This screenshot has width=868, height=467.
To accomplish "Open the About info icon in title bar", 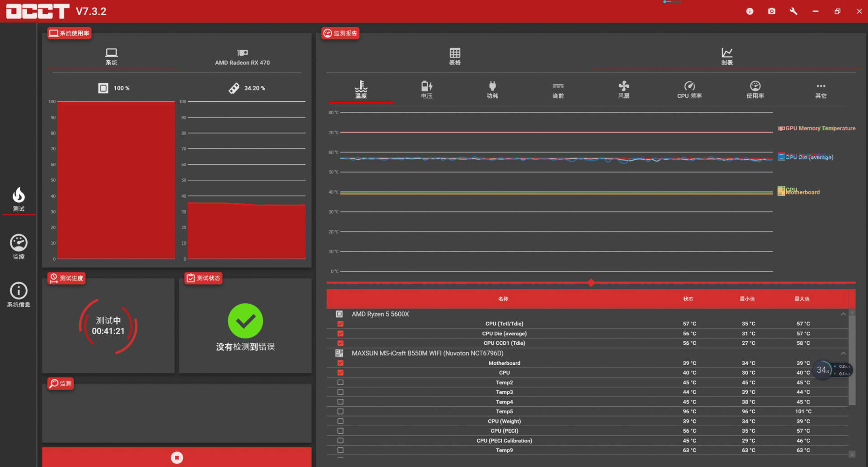I will (750, 11).
